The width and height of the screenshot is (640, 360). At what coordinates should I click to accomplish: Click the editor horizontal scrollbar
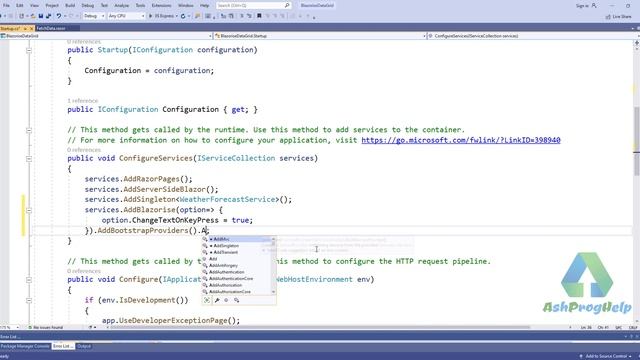pos(320,327)
